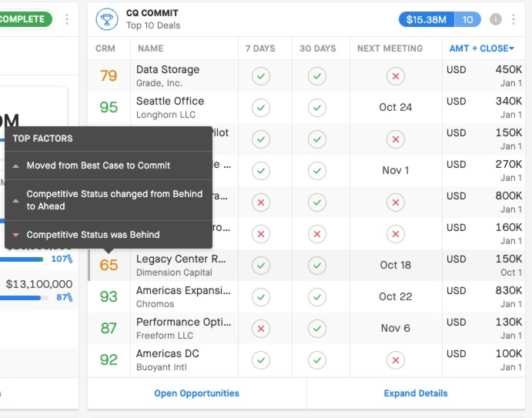Click the NEXT MEETING column header

tap(390, 48)
